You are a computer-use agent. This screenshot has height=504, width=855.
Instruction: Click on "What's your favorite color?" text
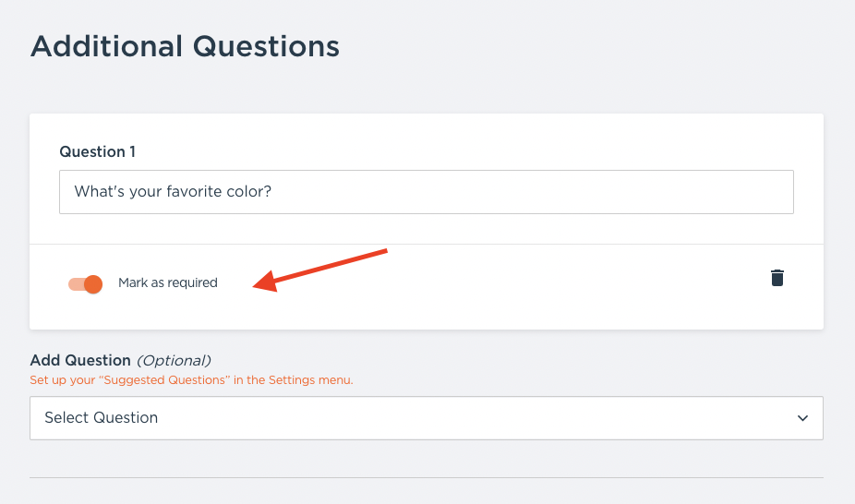click(x=173, y=192)
